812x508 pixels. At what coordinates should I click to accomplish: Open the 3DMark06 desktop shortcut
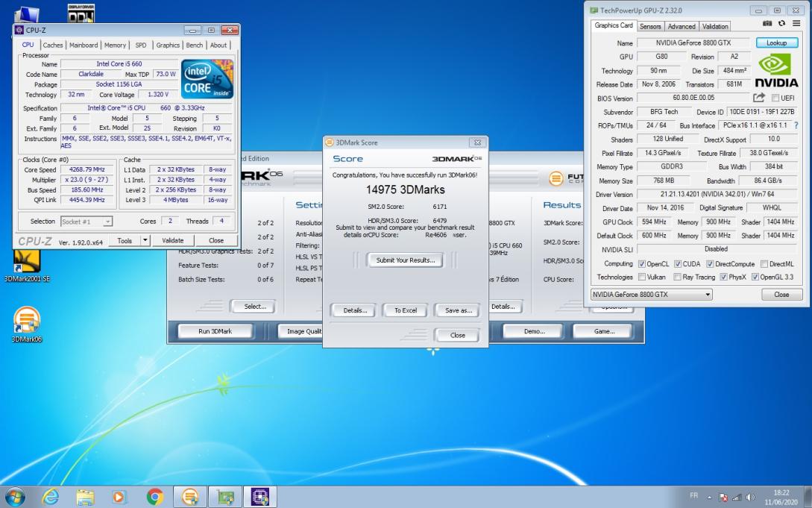coord(27,324)
